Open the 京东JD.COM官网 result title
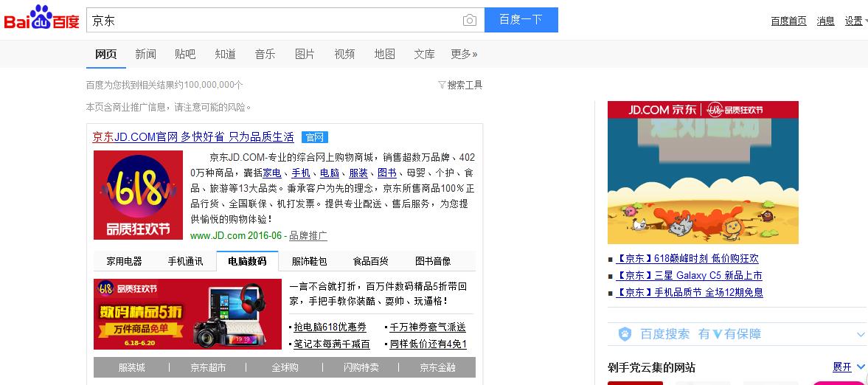This screenshot has width=868, height=385. tap(193, 137)
